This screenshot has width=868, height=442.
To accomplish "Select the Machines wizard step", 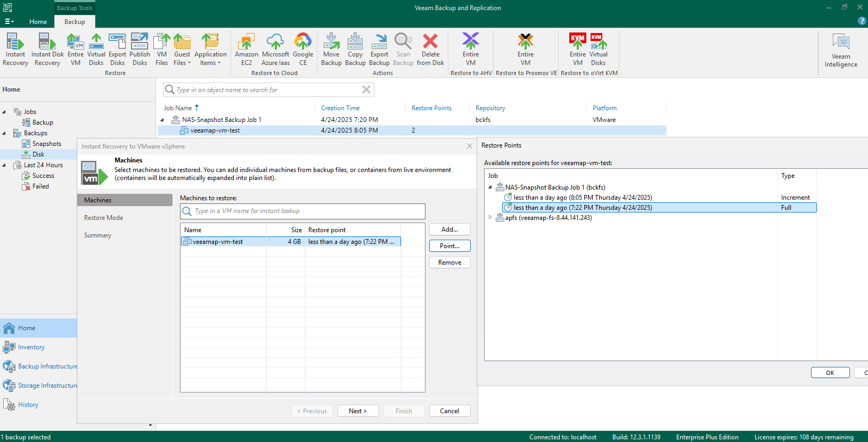I will tap(125, 200).
